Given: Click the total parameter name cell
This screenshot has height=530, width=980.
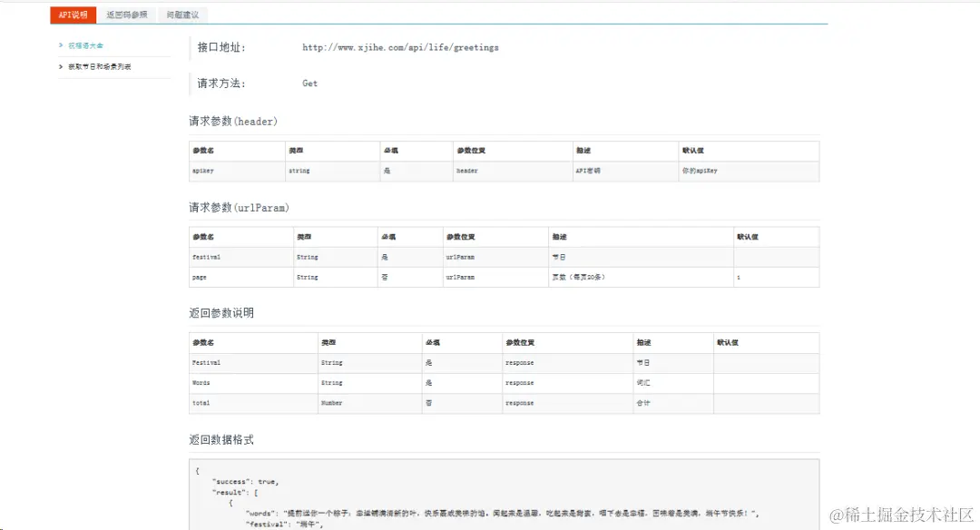Looking at the screenshot, I should [x=254, y=403].
